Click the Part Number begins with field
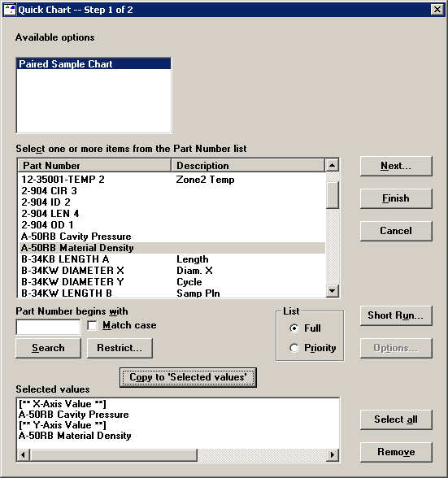This screenshot has width=448, height=478. (x=48, y=327)
